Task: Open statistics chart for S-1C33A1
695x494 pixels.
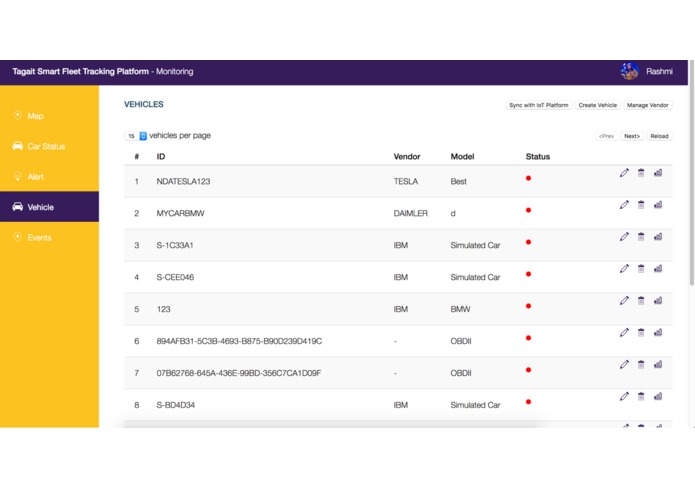Action: 658,237
